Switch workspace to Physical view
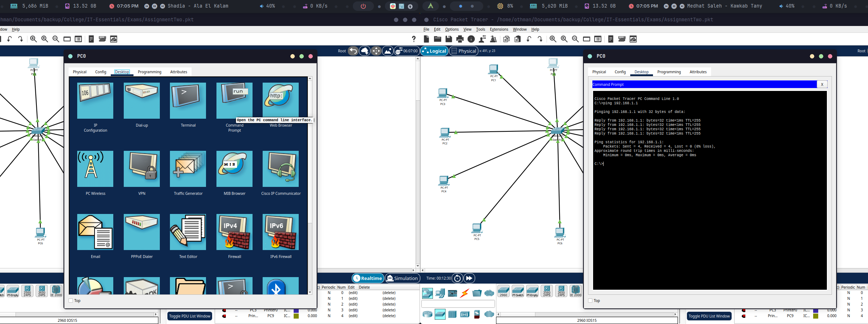 click(464, 51)
